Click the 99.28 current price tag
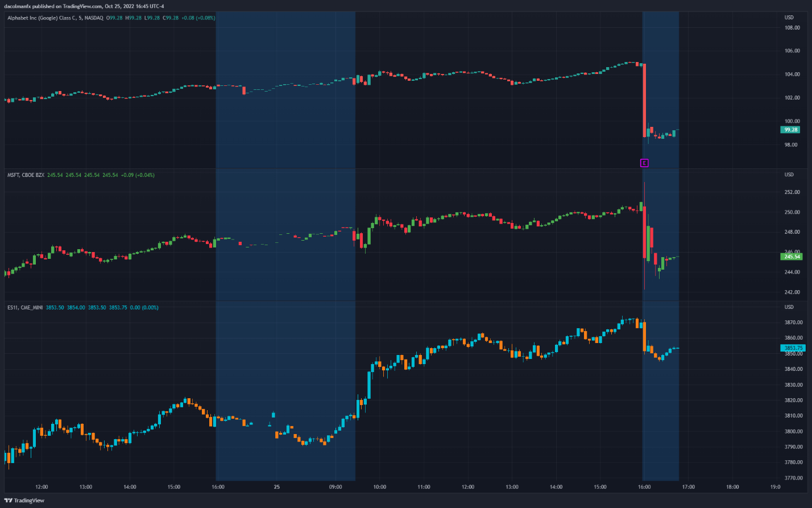Image resolution: width=812 pixels, height=508 pixels. 790,130
